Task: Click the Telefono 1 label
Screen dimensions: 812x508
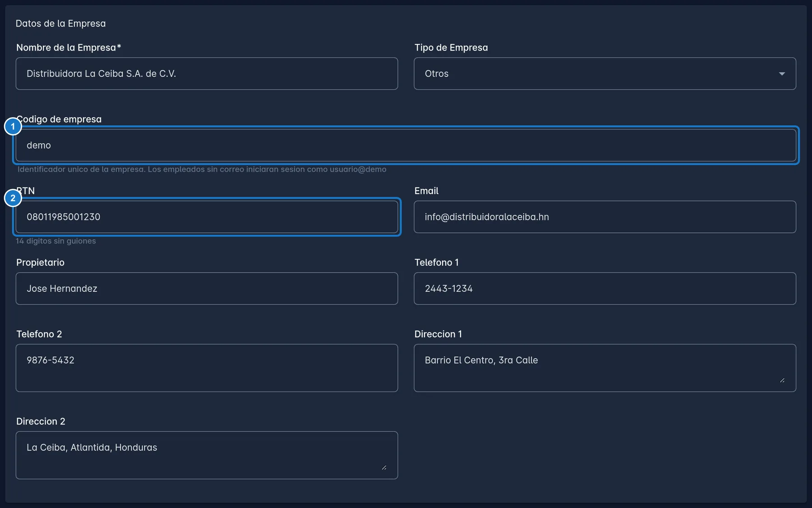Action: coord(436,262)
